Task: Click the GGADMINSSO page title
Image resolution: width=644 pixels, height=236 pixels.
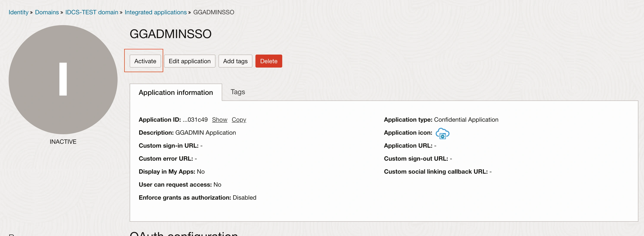Action: point(171,33)
